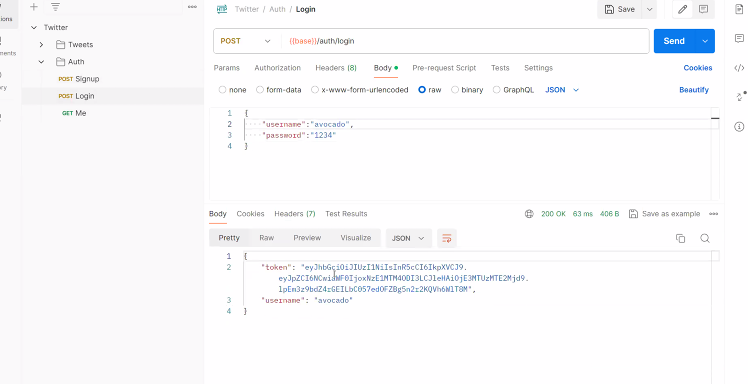Switch response view to Raw

pos(267,238)
